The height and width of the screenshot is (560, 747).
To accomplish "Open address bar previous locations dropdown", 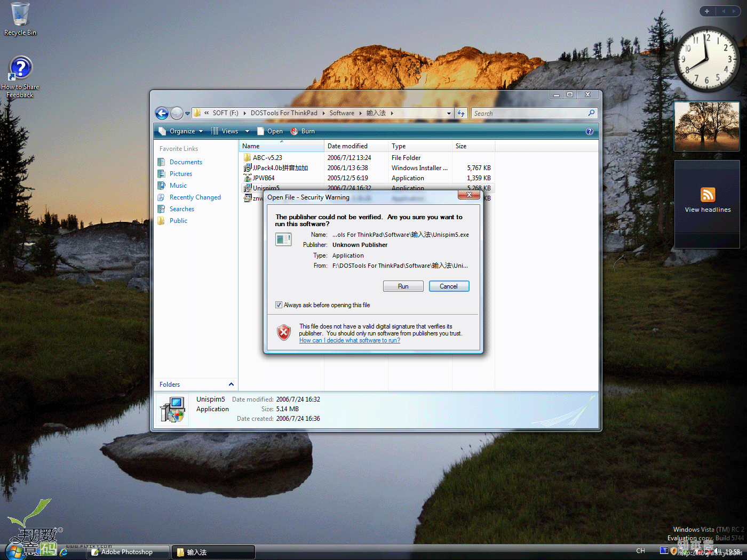I will [449, 113].
